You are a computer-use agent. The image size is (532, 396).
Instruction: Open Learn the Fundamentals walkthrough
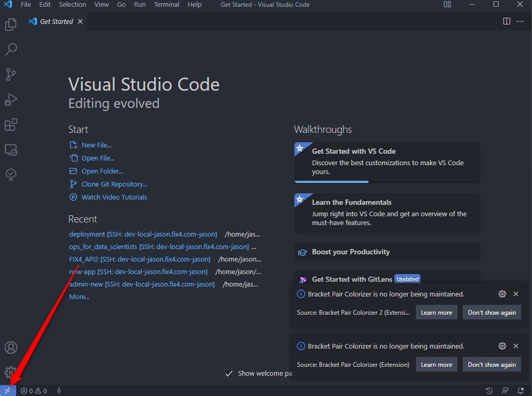pos(387,213)
